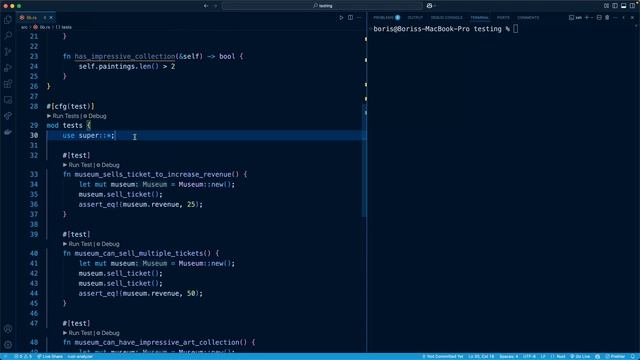Run Test for museum_sells_ticket_to_increase_revenue
640x360 pixels.
click(x=80, y=165)
